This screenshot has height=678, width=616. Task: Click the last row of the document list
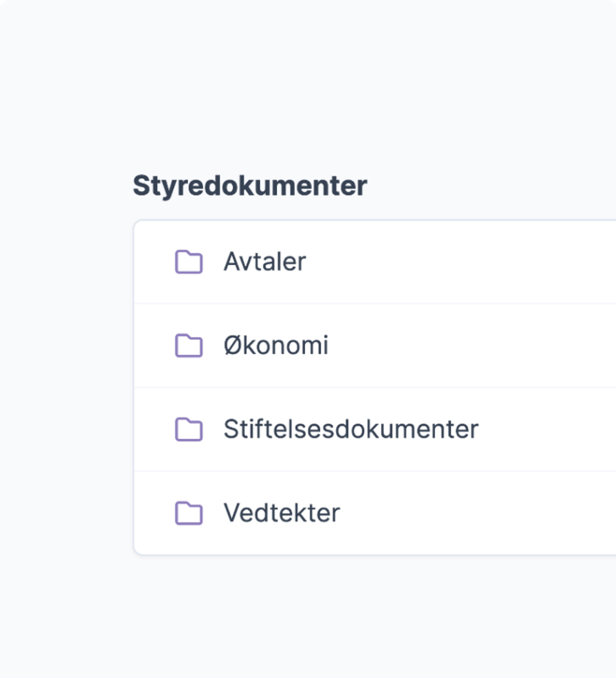pyautogui.click(x=359, y=512)
